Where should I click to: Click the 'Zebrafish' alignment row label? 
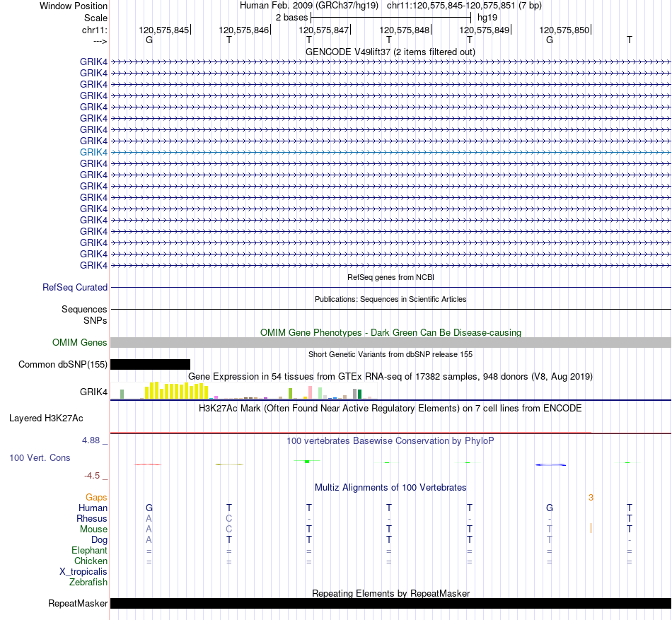(x=88, y=583)
